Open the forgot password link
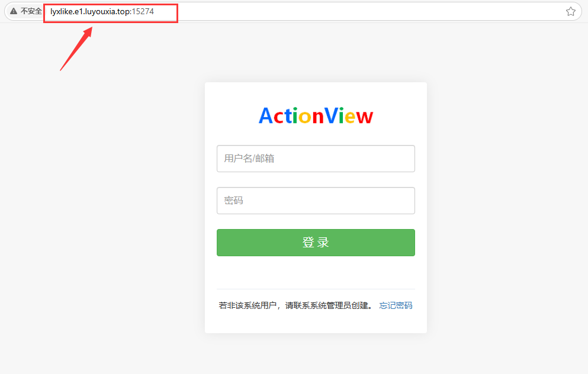Image resolution: width=588 pixels, height=374 pixels. (x=396, y=305)
